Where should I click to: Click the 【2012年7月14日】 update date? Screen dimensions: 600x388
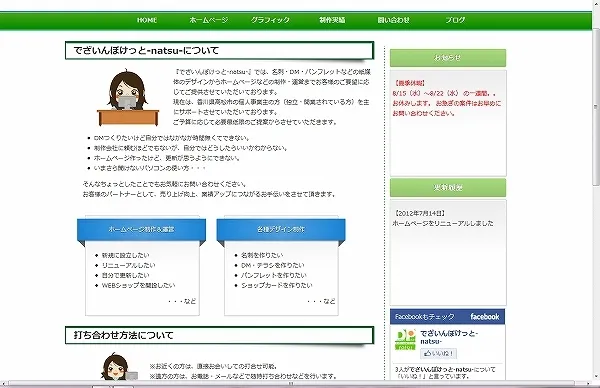coord(419,213)
